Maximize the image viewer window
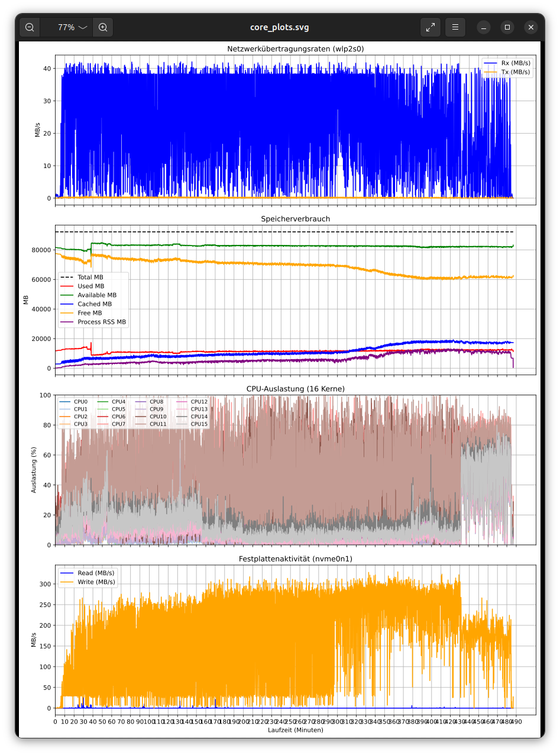Image resolution: width=560 pixels, height=755 pixels. (x=507, y=27)
